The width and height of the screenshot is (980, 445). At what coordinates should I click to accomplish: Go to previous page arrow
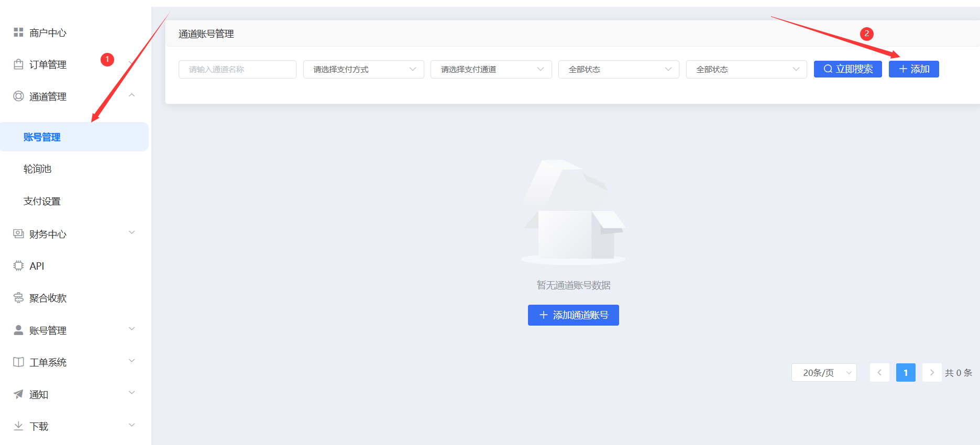[x=879, y=373]
